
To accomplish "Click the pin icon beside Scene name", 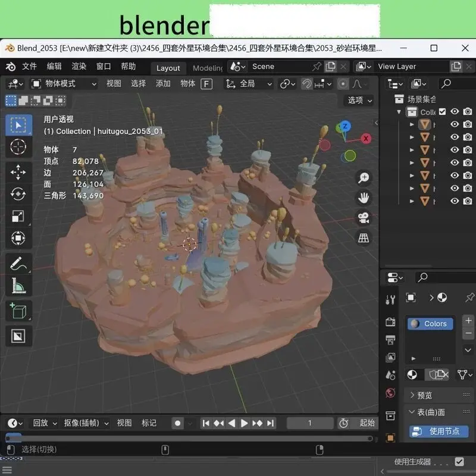I will [x=317, y=66].
